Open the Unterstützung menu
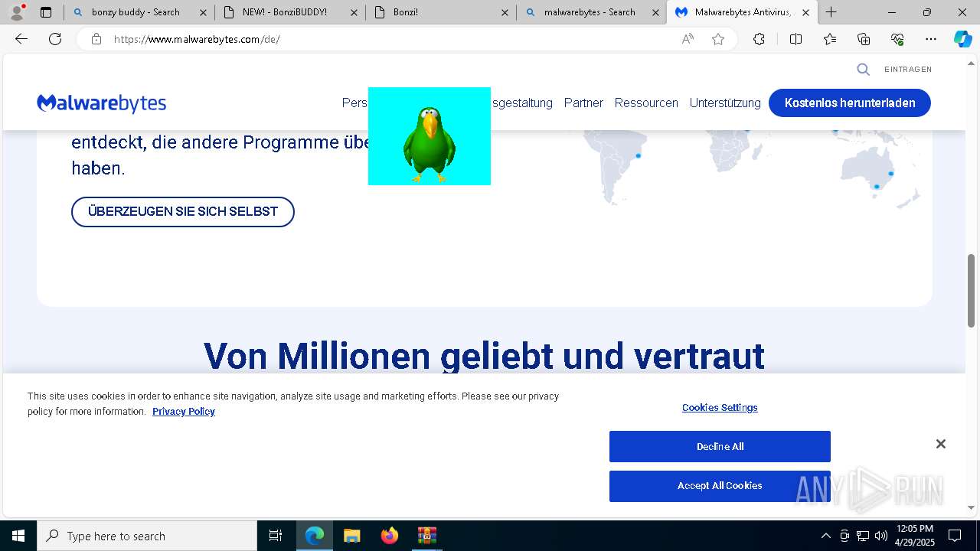 click(x=725, y=103)
